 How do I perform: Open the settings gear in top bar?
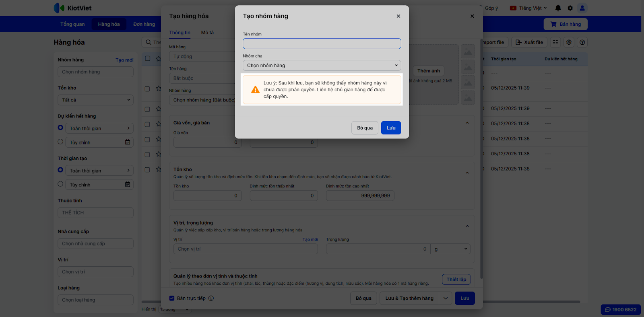click(570, 8)
